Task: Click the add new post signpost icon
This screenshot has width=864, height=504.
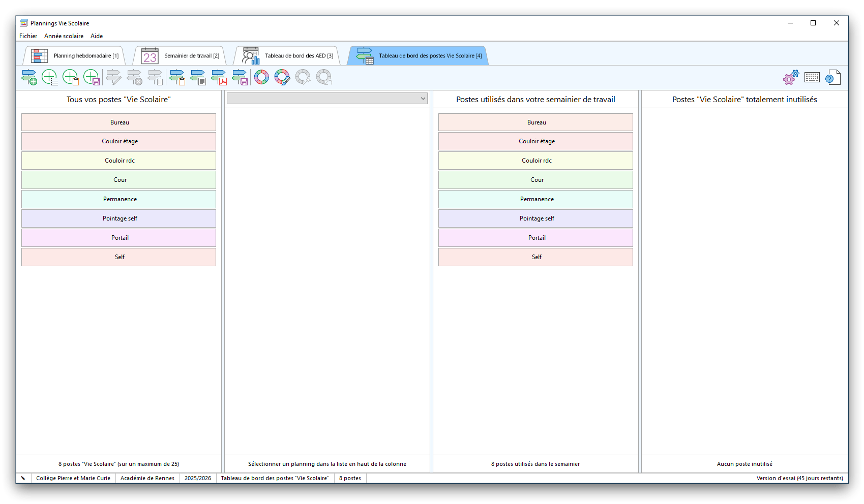Action: tap(29, 77)
